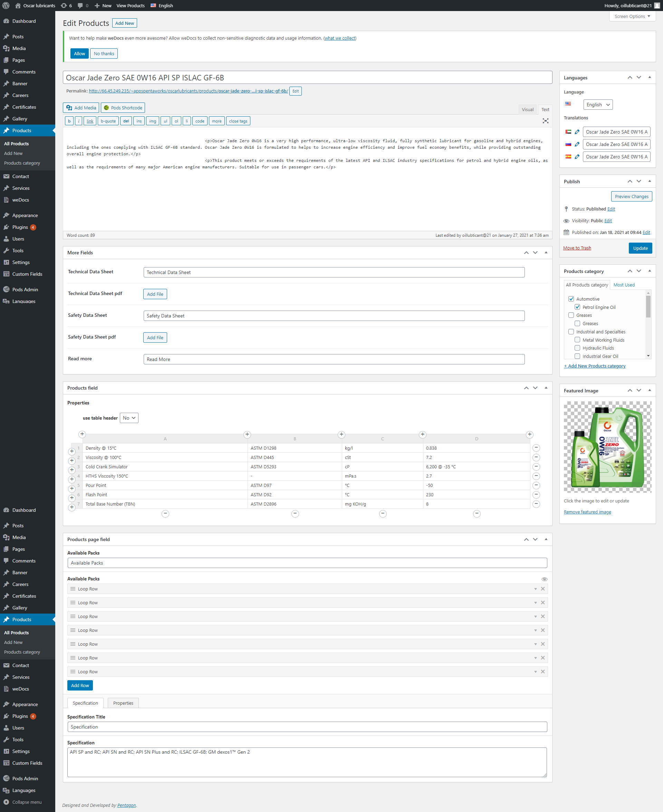Expand the first Loop Row arrow
This screenshot has width=663, height=812.
click(535, 589)
